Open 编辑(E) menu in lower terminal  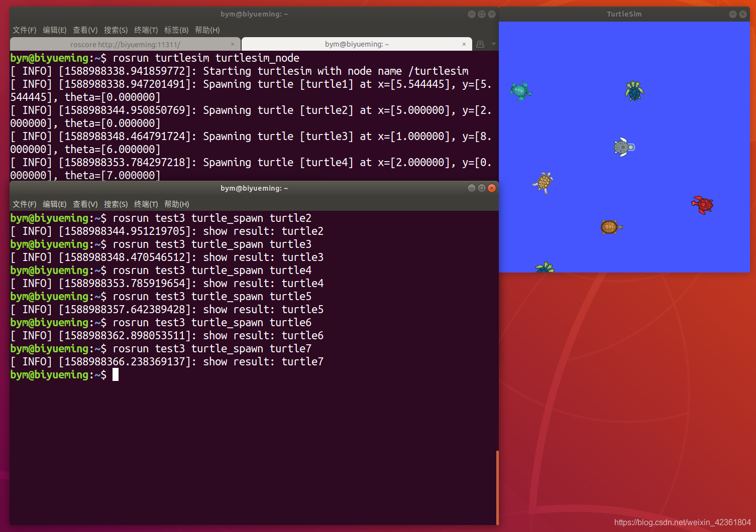click(54, 204)
